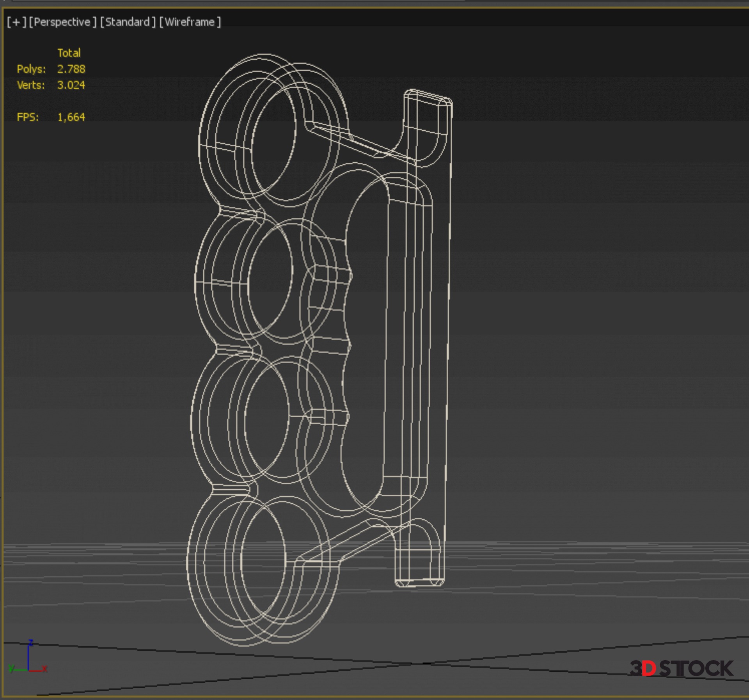Screen dimensions: 749x700
Task: Click the Wireframe viewport display label
Action: tap(190, 22)
